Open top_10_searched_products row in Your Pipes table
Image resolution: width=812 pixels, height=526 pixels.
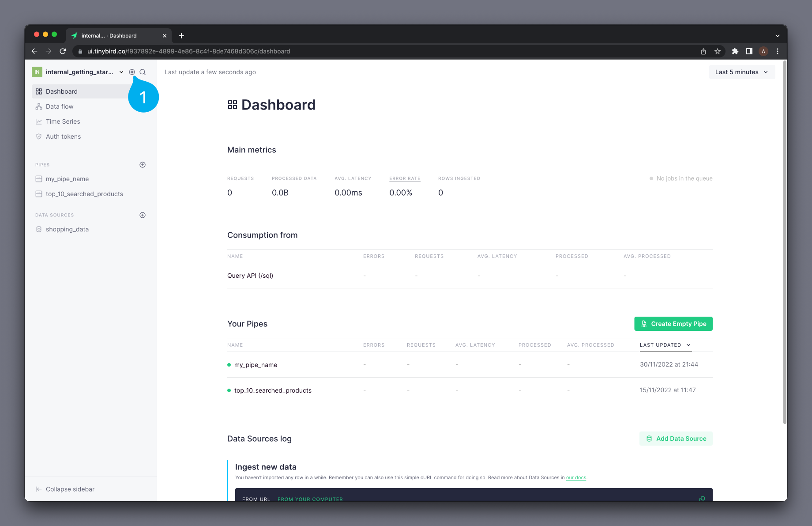click(470, 390)
